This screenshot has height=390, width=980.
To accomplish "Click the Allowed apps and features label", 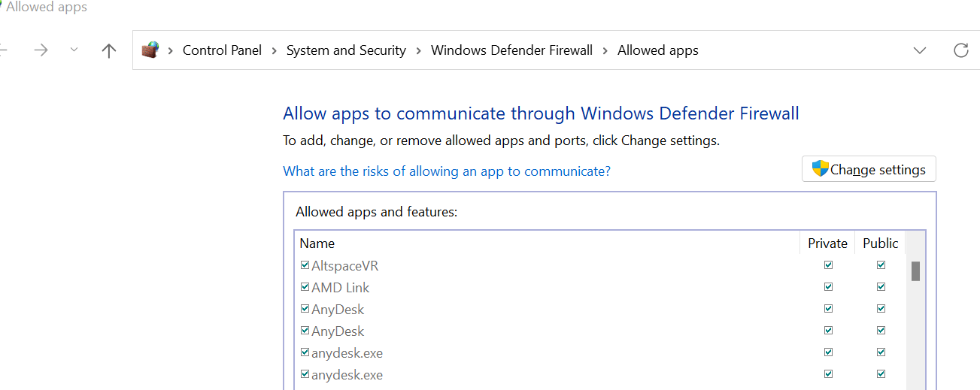I will [377, 212].
